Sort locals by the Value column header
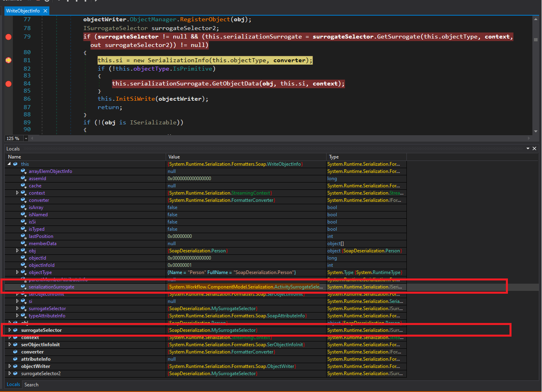The image size is (542, 392). coord(246,157)
